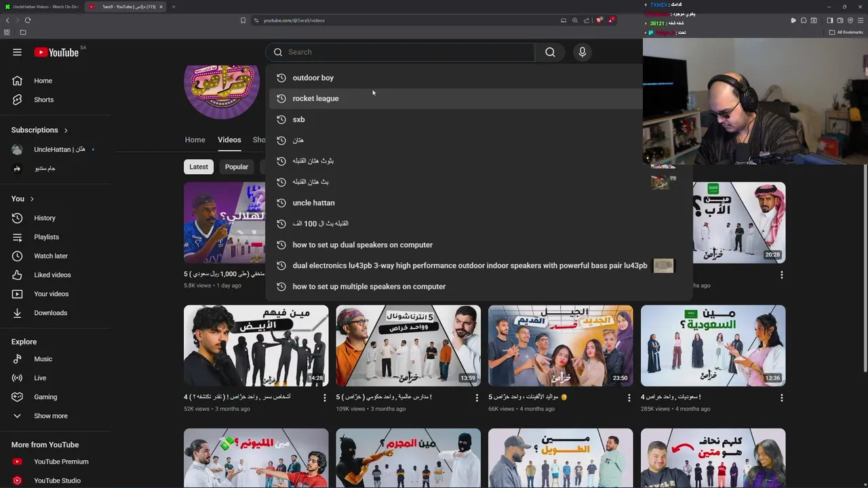
Task: Expand the Subscriptions section chevron
Action: click(66, 130)
